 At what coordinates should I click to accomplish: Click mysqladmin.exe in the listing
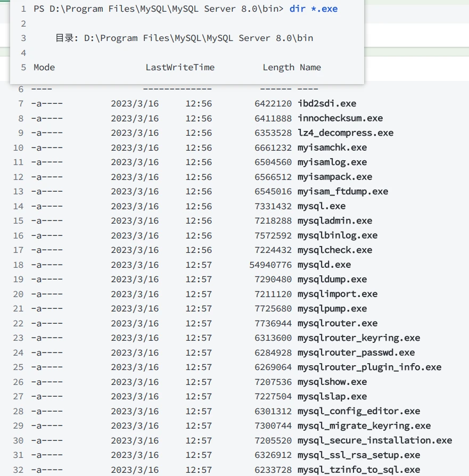click(335, 221)
